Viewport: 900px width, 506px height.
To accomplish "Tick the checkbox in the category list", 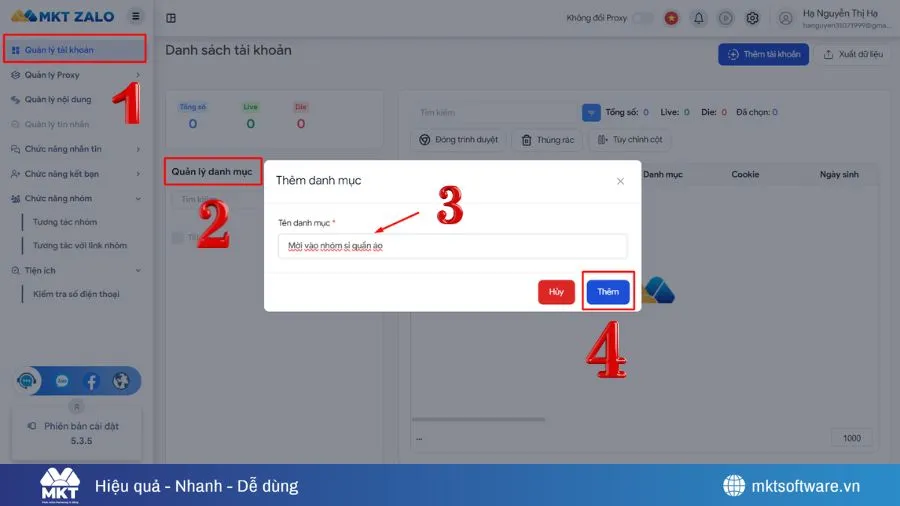I will pyautogui.click(x=177, y=237).
